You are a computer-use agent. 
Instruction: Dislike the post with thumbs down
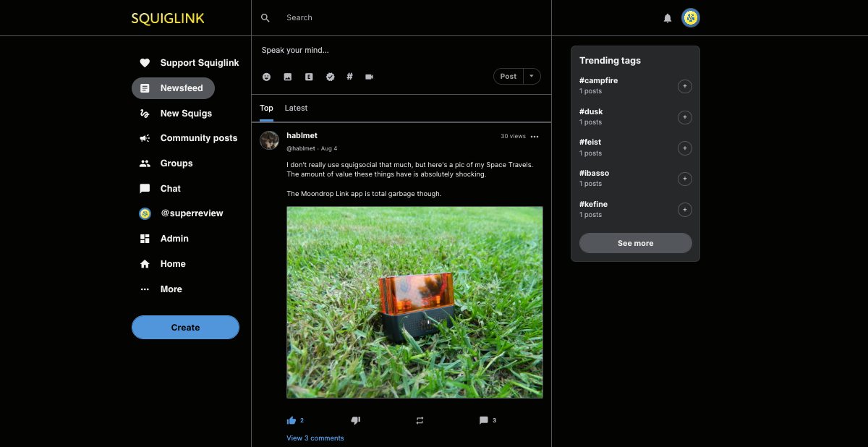355,420
